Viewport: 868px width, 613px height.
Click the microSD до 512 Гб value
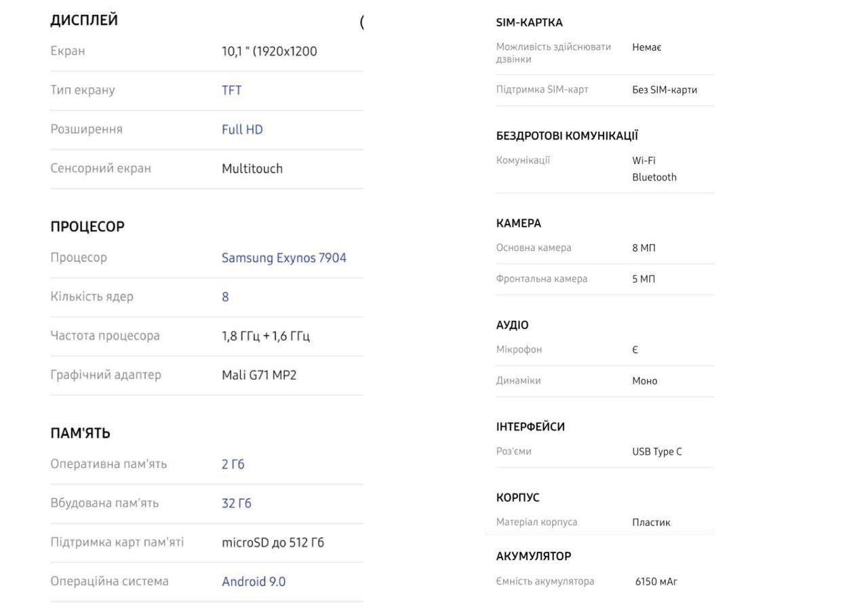click(273, 542)
